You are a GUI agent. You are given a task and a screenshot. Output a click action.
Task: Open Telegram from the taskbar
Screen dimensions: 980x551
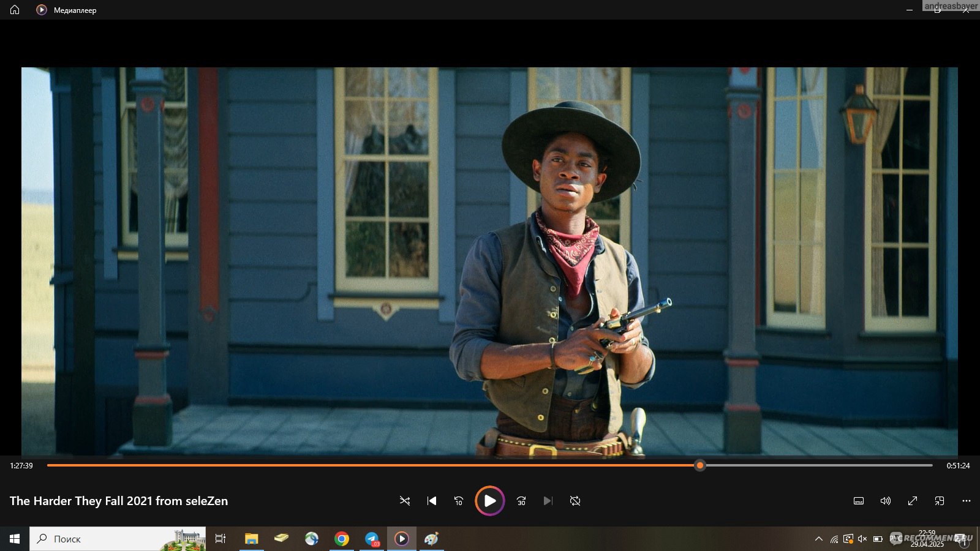(x=372, y=539)
